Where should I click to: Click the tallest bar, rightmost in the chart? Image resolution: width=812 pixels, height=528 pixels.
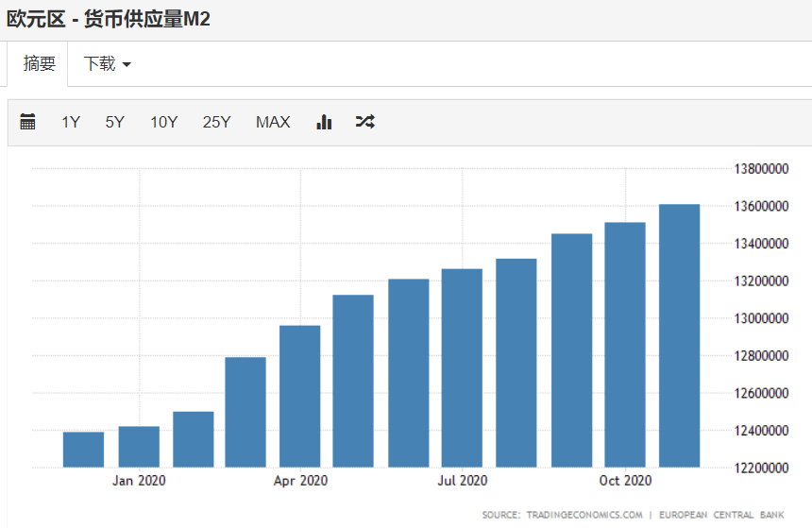(x=679, y=335)
